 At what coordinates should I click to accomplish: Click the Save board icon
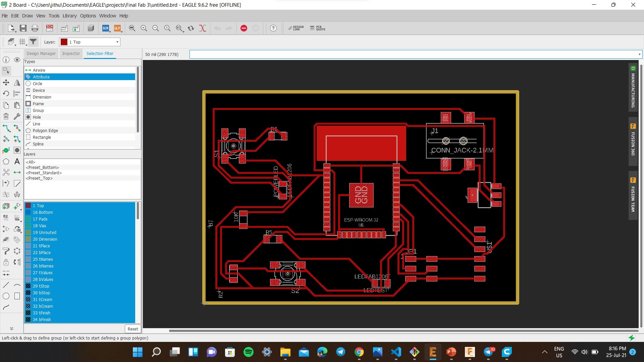click(23, 28)
